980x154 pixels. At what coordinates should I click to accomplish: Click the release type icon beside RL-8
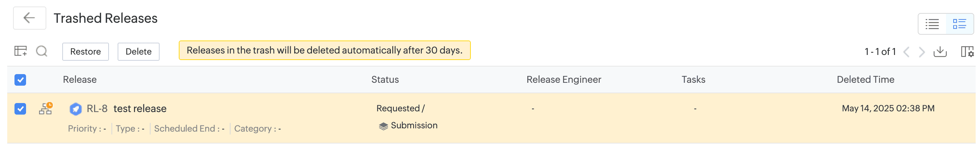tap(75, 109)
